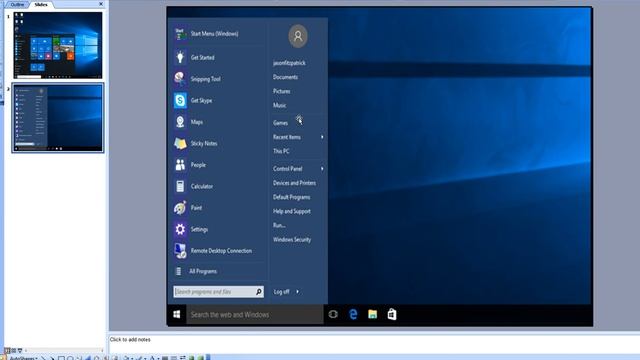Click the Settings gear icon
This screenshot has width=640, height=360.
click(180, 229)
